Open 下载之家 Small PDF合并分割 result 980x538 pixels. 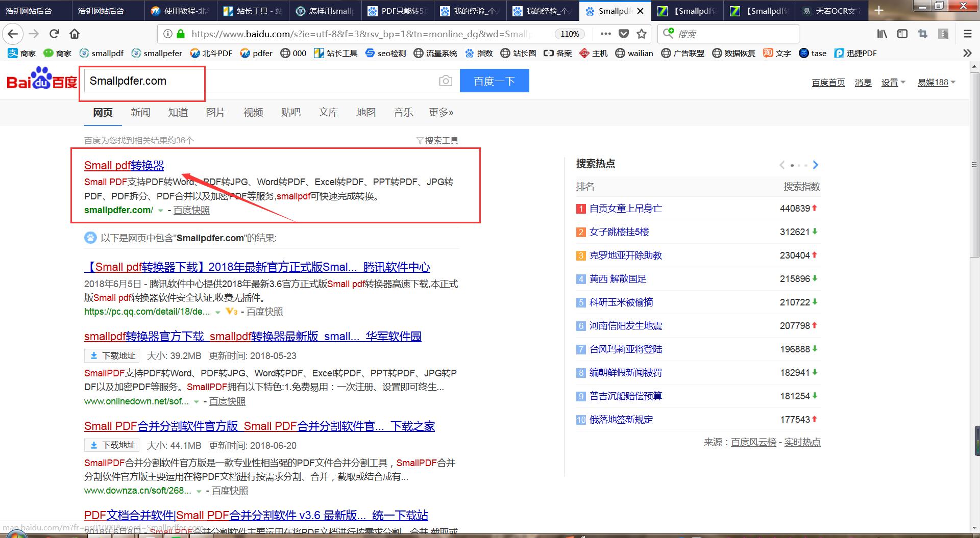[259, 426]
